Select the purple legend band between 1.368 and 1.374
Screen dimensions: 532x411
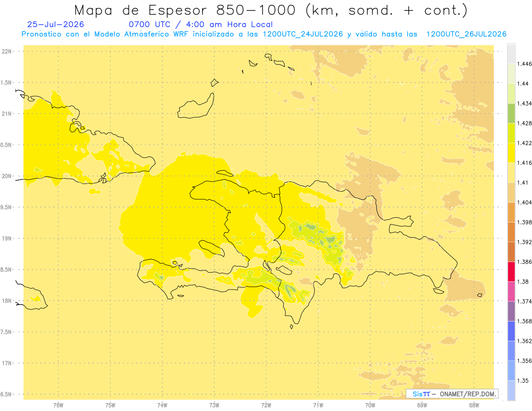[511, 311]
